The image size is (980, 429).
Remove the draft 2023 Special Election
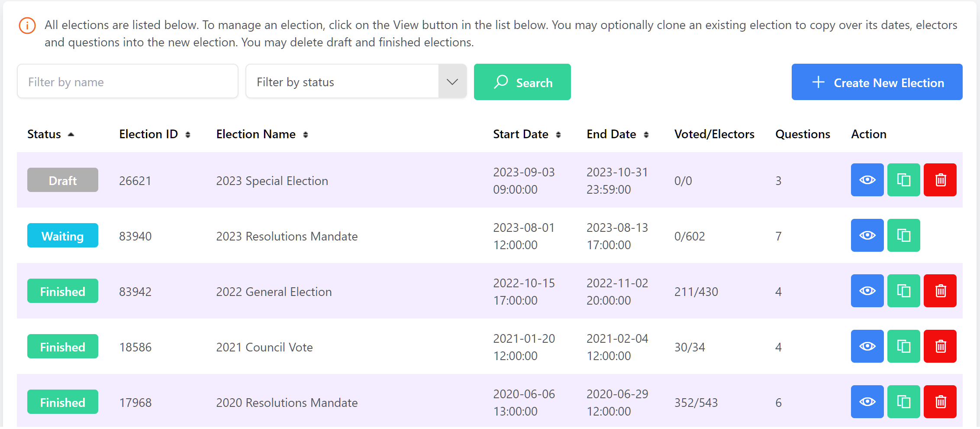(940, 180)
